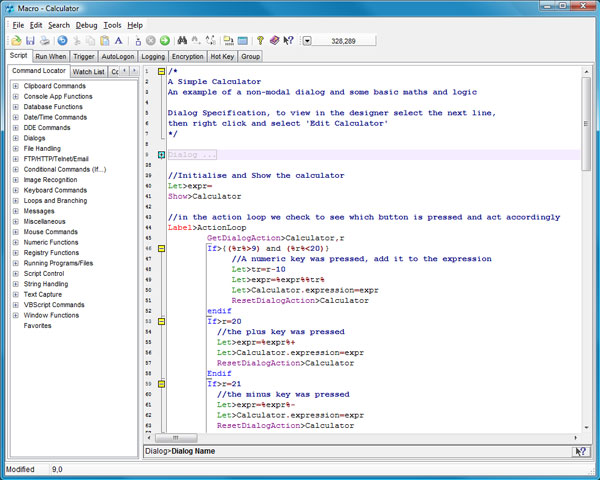Save the macro with the floppy disk icon
The image size is (600, 480).
coord(30,41)
